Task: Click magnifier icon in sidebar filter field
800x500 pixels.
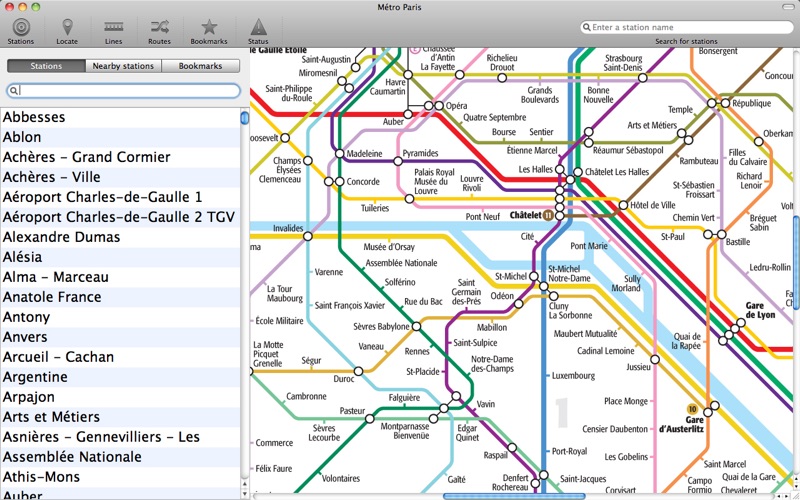Action: tap(14, 91)
